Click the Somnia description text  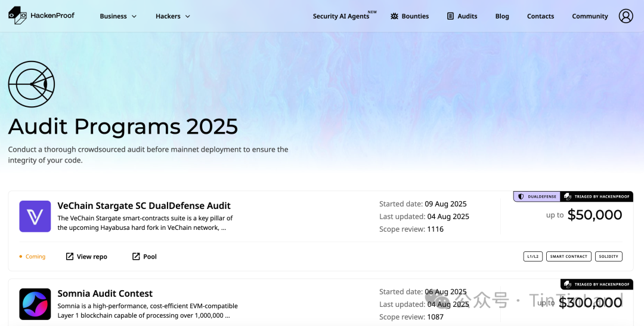[147, 311]
